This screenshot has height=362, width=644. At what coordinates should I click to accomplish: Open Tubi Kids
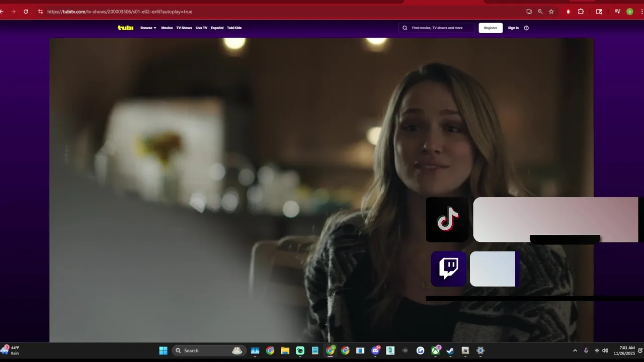coord(234,28)
